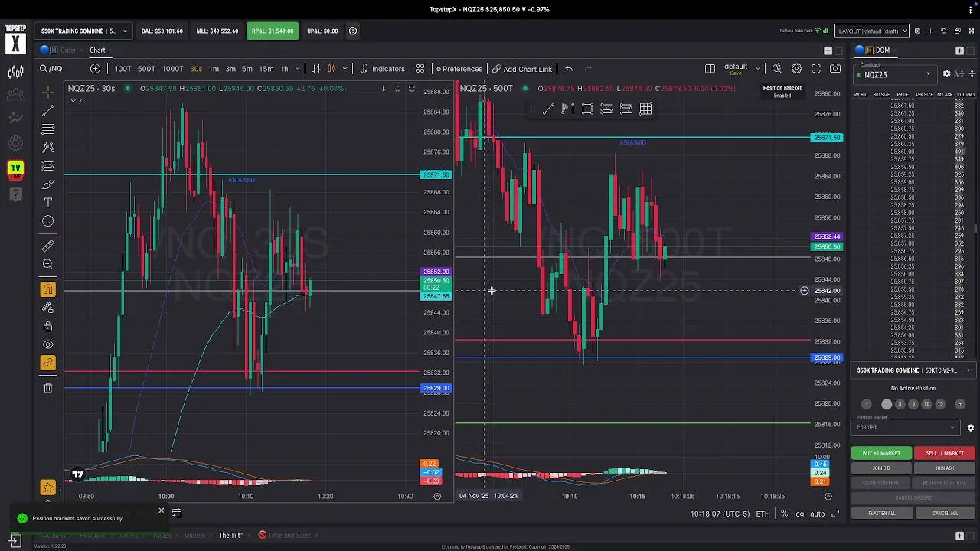
Task: Switch to the Chart tab
Action: (97, 51)
